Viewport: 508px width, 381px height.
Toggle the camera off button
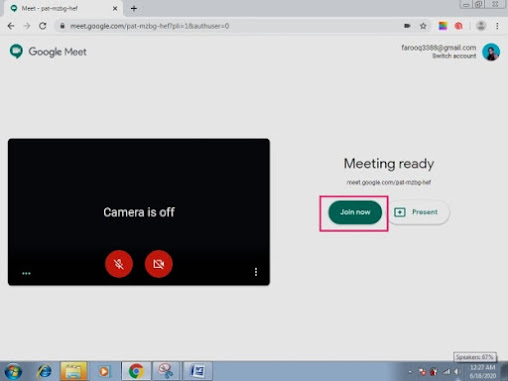click(x=159, y=264)
